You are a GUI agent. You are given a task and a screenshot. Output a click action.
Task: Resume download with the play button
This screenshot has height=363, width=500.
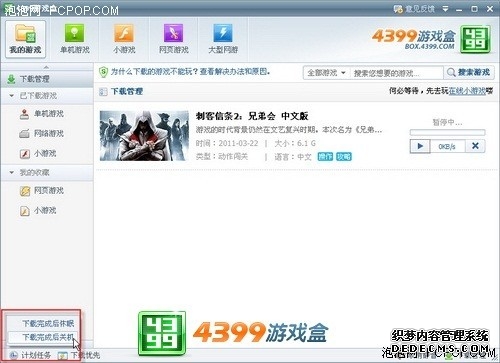tap(420, 146)
